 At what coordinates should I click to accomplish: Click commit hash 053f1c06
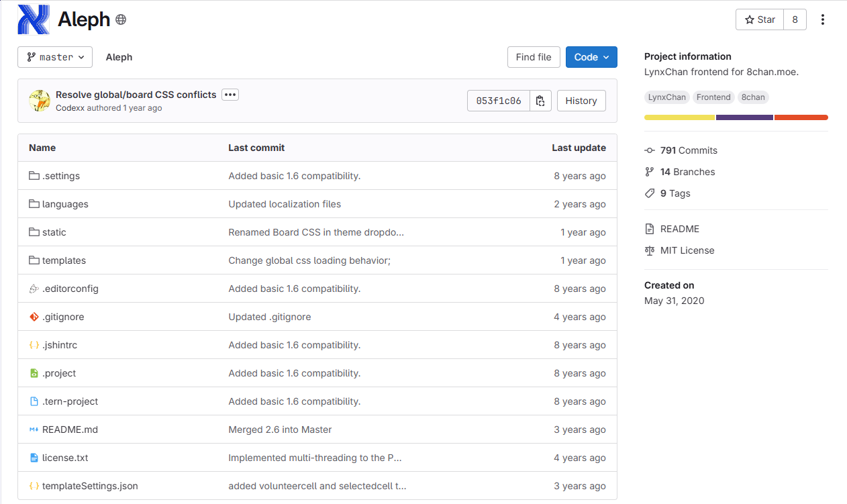click(x=499, y=101)
